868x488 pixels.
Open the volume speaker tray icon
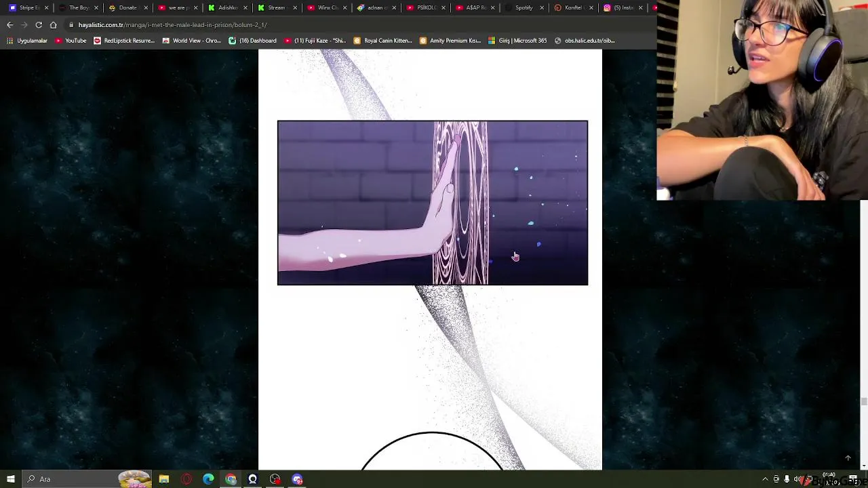pyautogui.click(x=797, y=479)
